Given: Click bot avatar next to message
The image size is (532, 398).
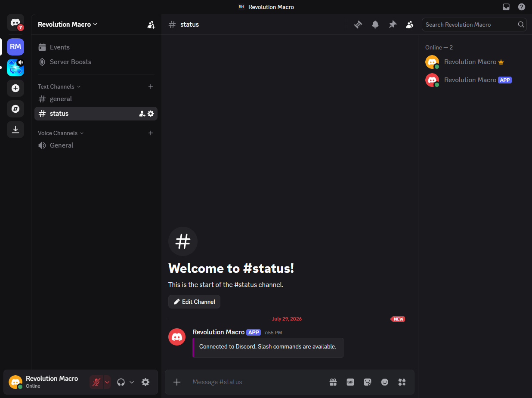Looking at the screenshot, I should pyautogui.click(x=177, y=337).
